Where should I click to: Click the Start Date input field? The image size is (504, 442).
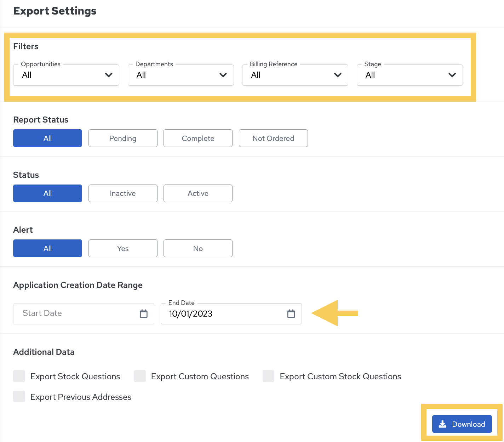click(71, 314)
